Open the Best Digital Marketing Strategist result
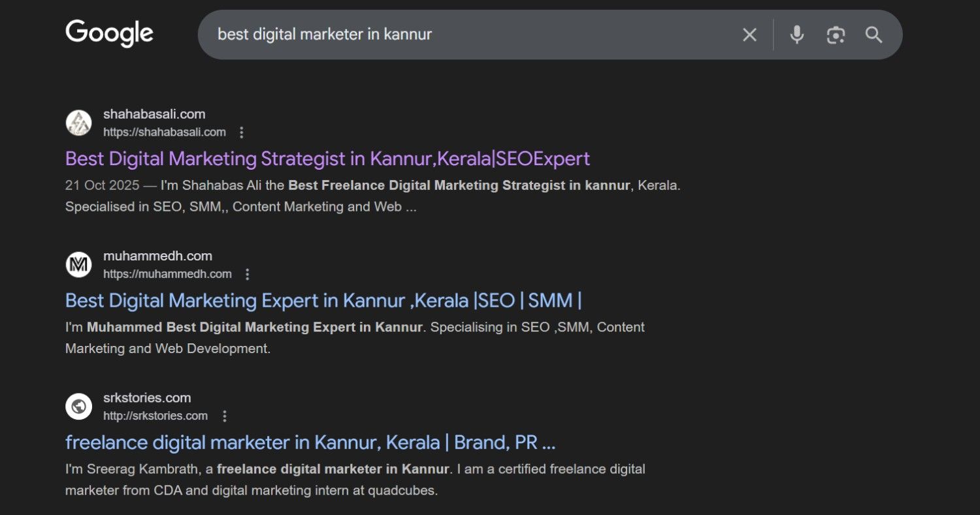 coord(327,158)
